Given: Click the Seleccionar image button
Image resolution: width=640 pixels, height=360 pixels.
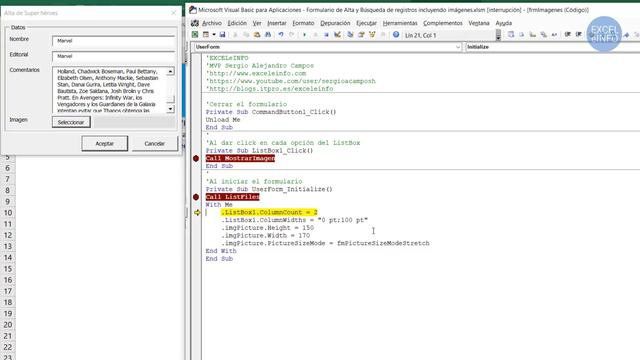Looking at the screenshot, I should 71,122.
